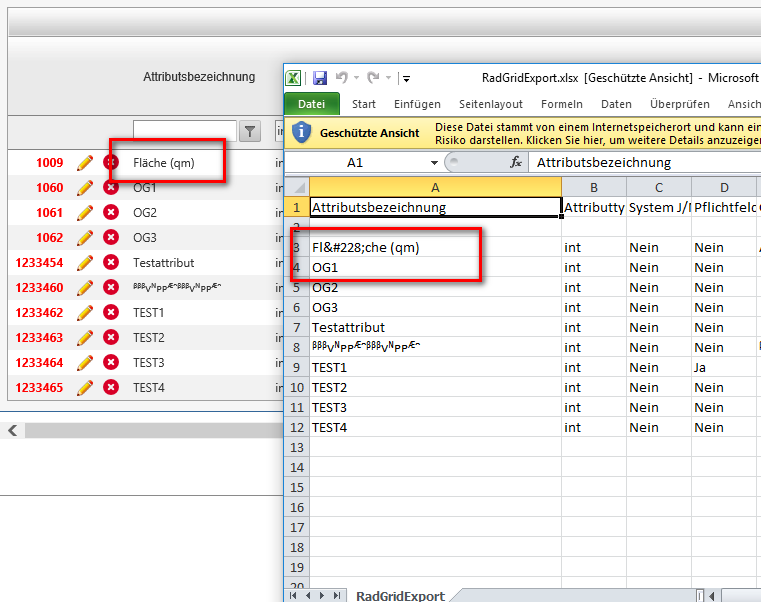Image resolution: width=761 pixels, height=602 pixels.
Task: Edit row 1009 with pencil icon
Action: (84, 163)
